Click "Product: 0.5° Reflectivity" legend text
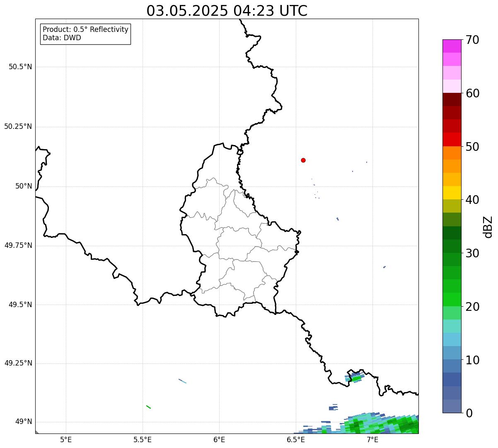Screen dimensions: 498x448 click(x=86, y=30)
